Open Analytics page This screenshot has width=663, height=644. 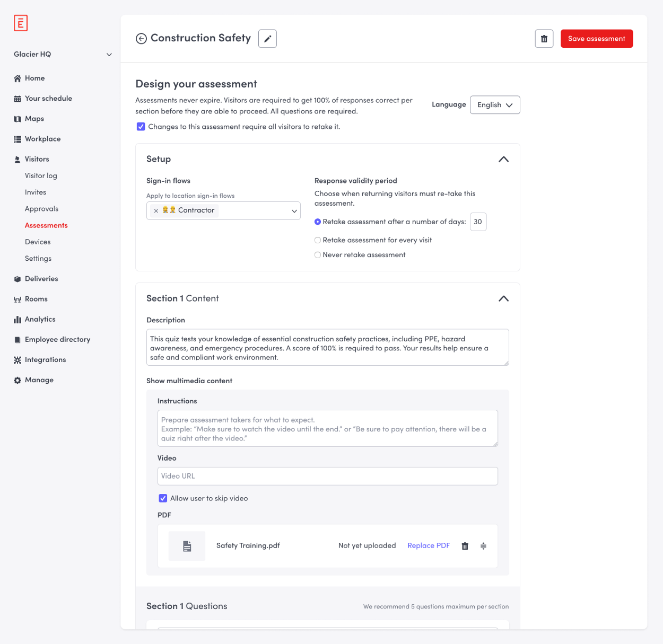[x=40, y=320]
